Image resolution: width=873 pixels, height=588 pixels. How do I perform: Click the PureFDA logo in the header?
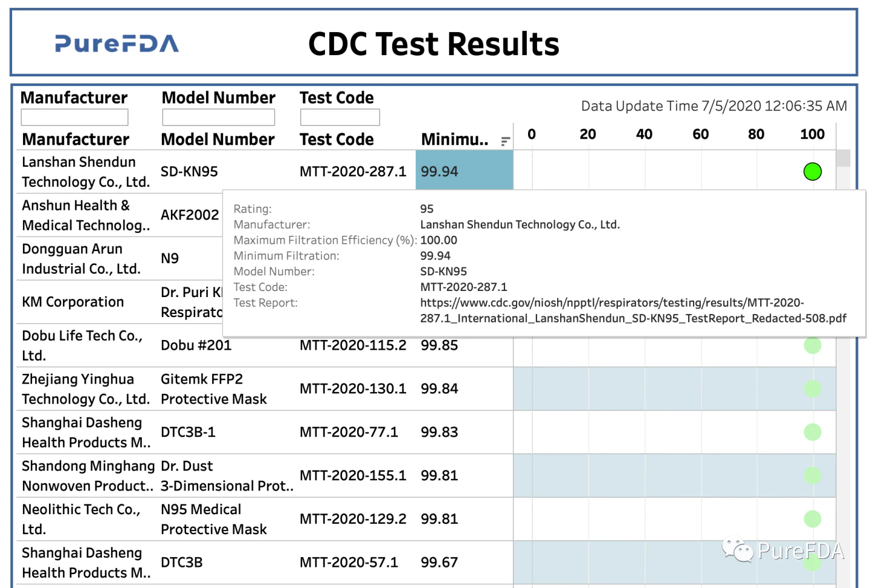[117, 44]
